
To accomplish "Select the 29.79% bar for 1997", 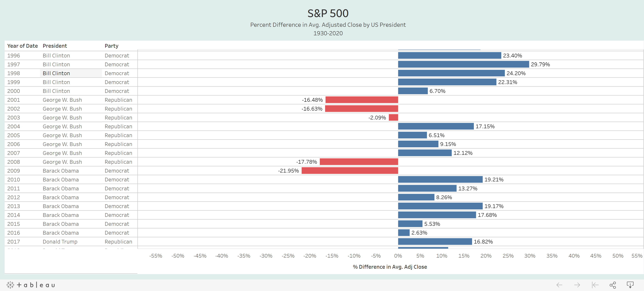I will pos(464,64).
